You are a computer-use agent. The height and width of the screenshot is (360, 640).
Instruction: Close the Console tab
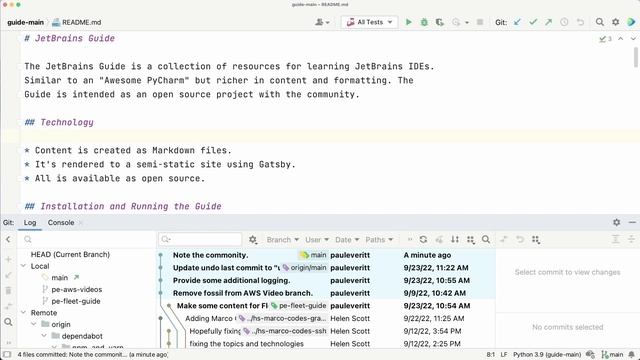80,222
